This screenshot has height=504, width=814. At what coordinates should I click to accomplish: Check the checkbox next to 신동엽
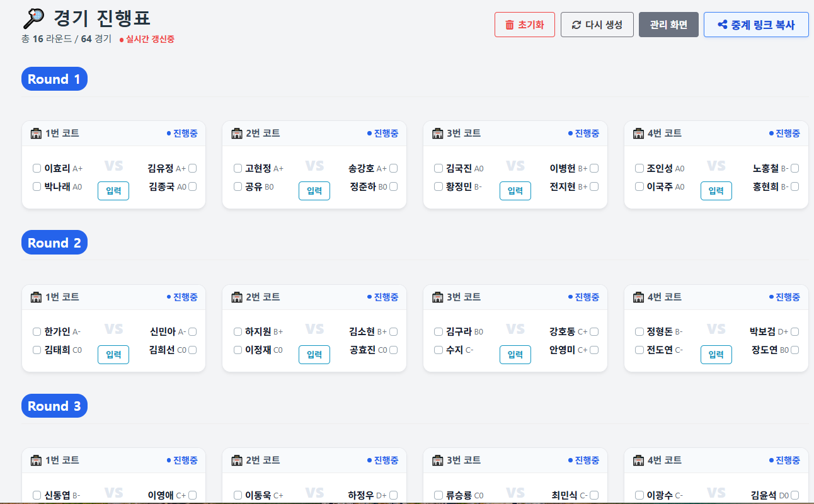(x=36, y=495)
